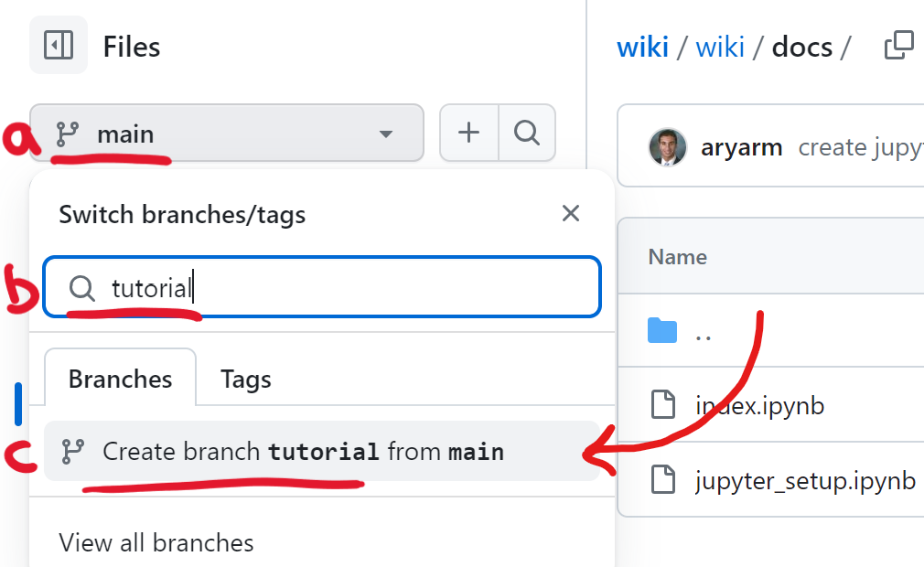The width and height of the screenshot is (924, 567).
Task: Go up to parent directory folder
Action: (x=703, y=337)
